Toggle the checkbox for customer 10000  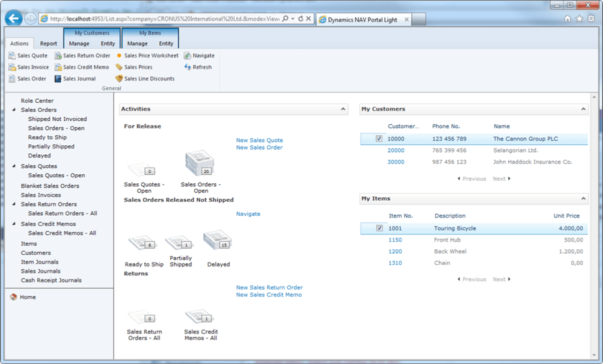point(379,139)
